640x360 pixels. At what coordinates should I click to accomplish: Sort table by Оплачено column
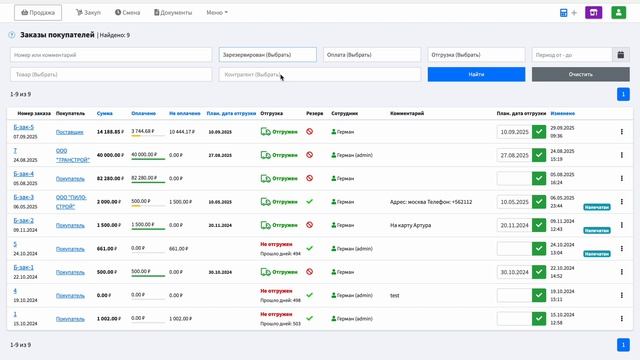point(144,113)
